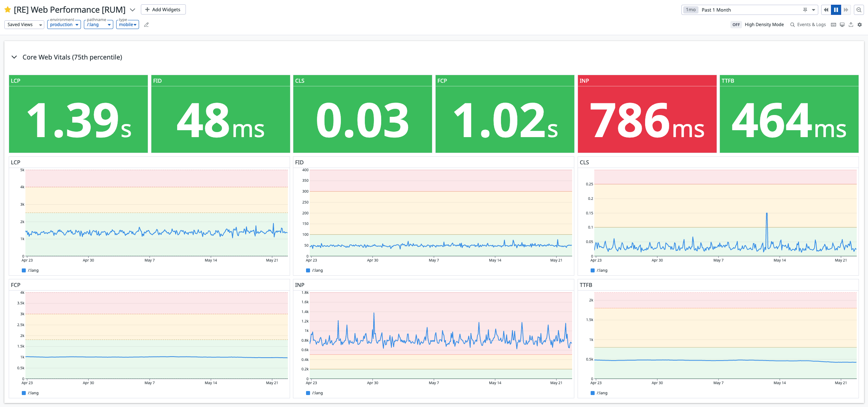This screenshot has width=868, height=407.
Task: Click the pencil edit template variables icon
Action: click(146, 25)
